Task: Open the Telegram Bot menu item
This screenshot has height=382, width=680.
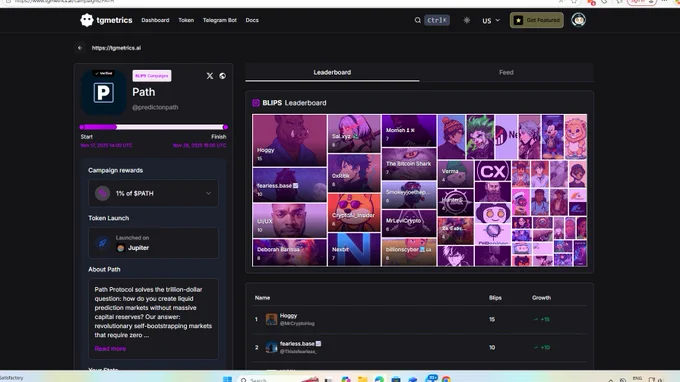Action: [x=220, y=20]
